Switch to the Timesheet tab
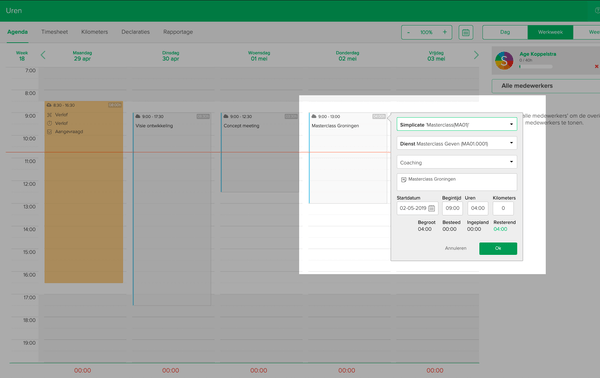The width and height of the screenshot is (600, 378). 54,32
